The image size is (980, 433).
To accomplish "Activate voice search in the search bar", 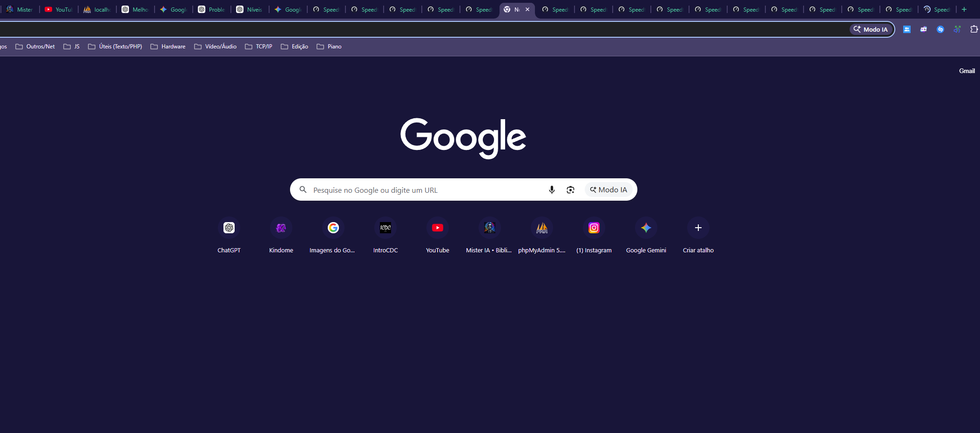I will 551,189.
